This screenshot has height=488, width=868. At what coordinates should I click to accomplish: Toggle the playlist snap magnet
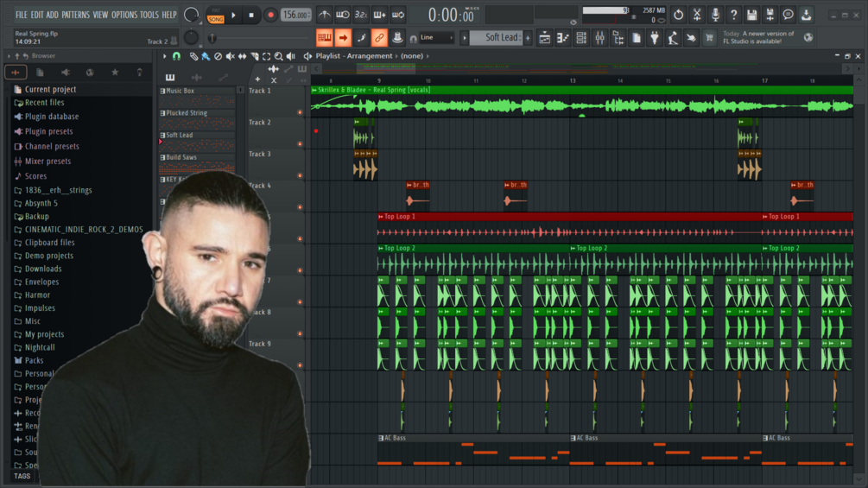pyautogui.click(x=176, y=56)
